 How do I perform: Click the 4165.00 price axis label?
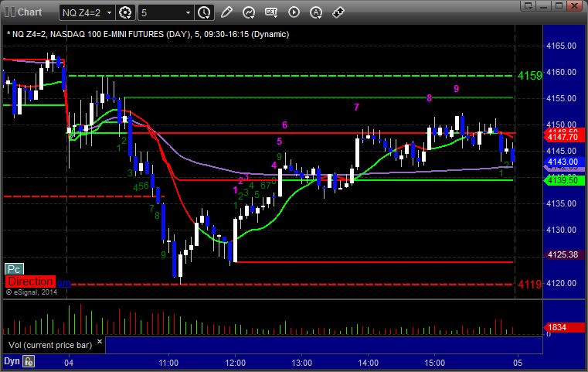(x=562, y=46)
